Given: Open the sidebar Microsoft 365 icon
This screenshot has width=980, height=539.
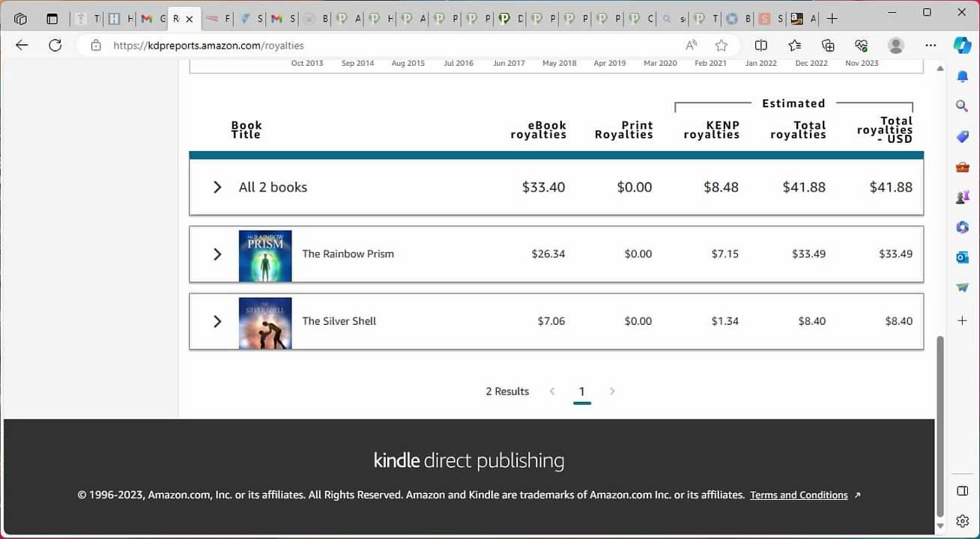Looking at the screenshot, I should click(962, 227).
